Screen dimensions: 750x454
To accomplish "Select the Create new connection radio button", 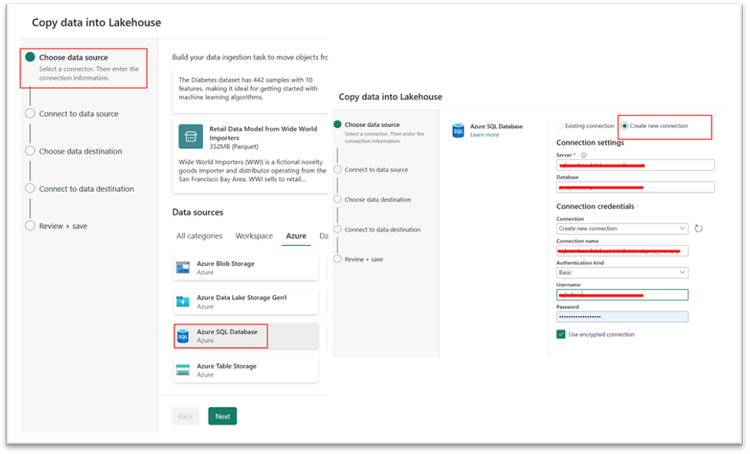I will (624, 126).
